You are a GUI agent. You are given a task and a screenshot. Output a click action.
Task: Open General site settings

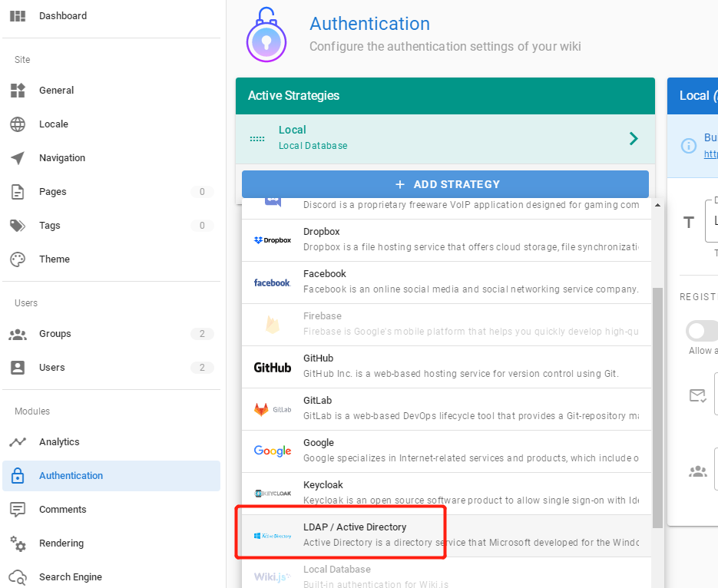click(111, 90)
